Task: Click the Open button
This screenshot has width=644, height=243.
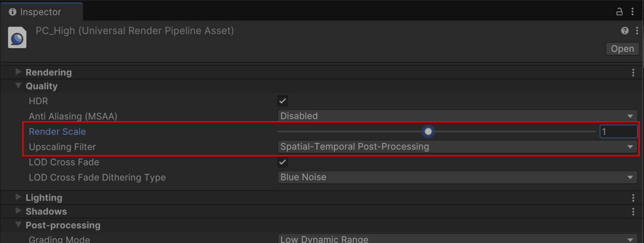Action: coord(622,49)
